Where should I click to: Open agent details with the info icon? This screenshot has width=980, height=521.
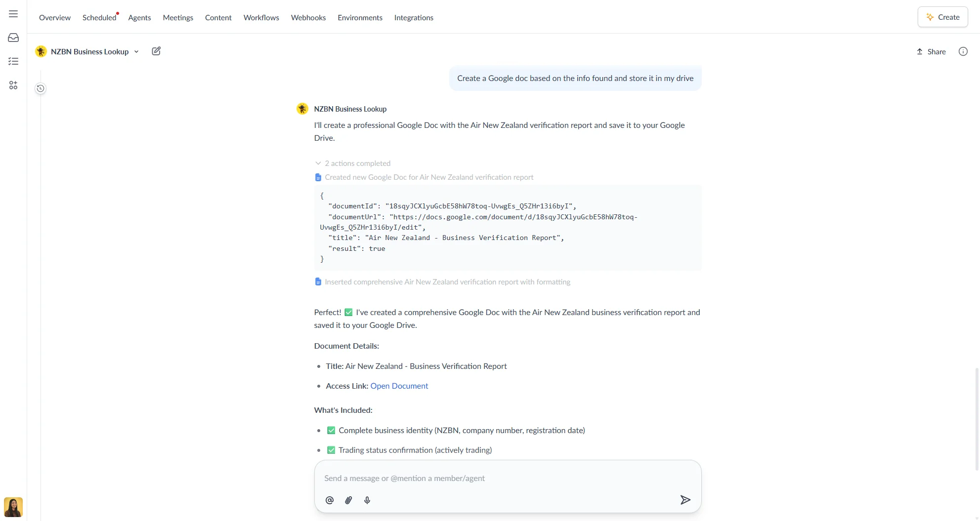tap(963, 51)
